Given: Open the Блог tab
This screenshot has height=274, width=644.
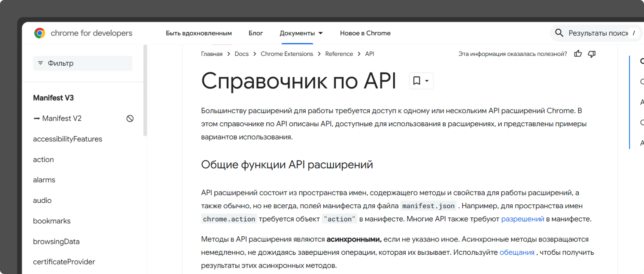Looking at the screenshot, I should [x=255, y=33].
